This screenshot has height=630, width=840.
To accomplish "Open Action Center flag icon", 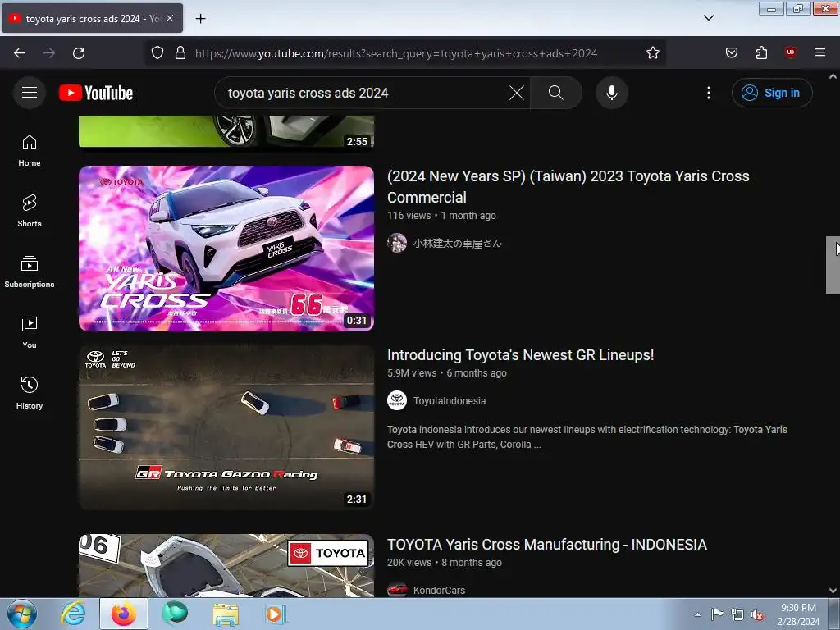I will [717, 614].
